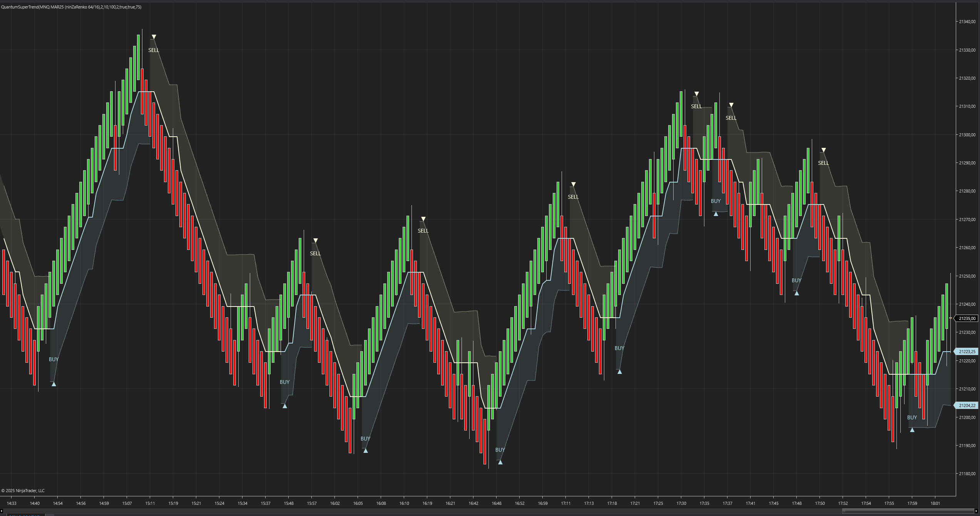Click the 21180,00 price axis label
This screenshot has width=980, height=516.
coord(967,474)
